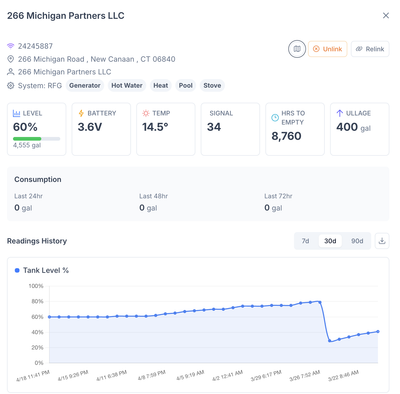Close the 266 Michigan Partners LLC panel

click(x=386, y=15)
